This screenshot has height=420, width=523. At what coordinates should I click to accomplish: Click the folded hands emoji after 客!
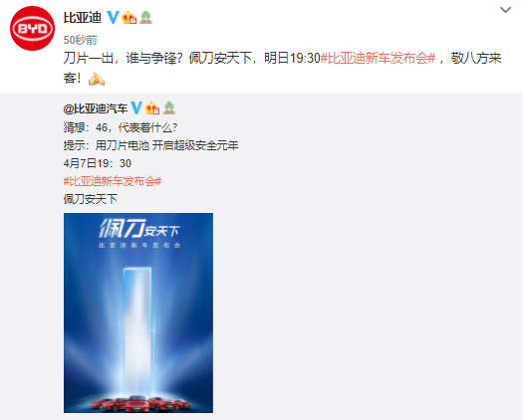click(97, 79)
